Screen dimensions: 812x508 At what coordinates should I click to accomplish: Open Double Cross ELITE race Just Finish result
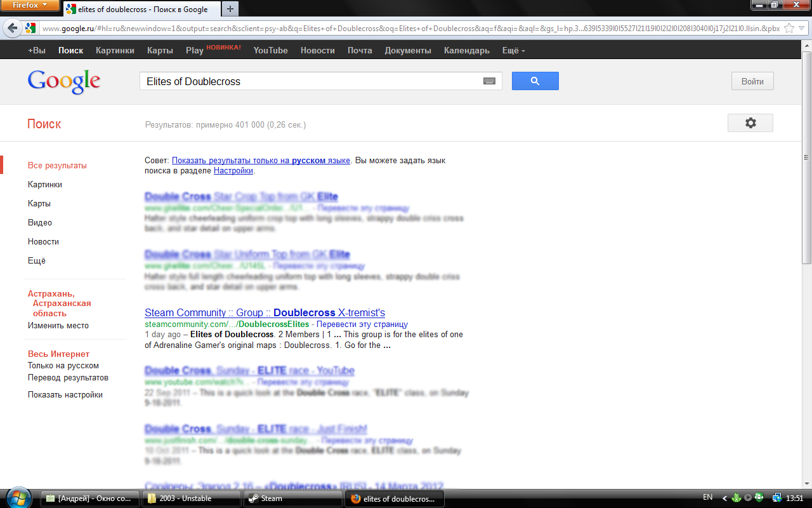coord(256,429)
